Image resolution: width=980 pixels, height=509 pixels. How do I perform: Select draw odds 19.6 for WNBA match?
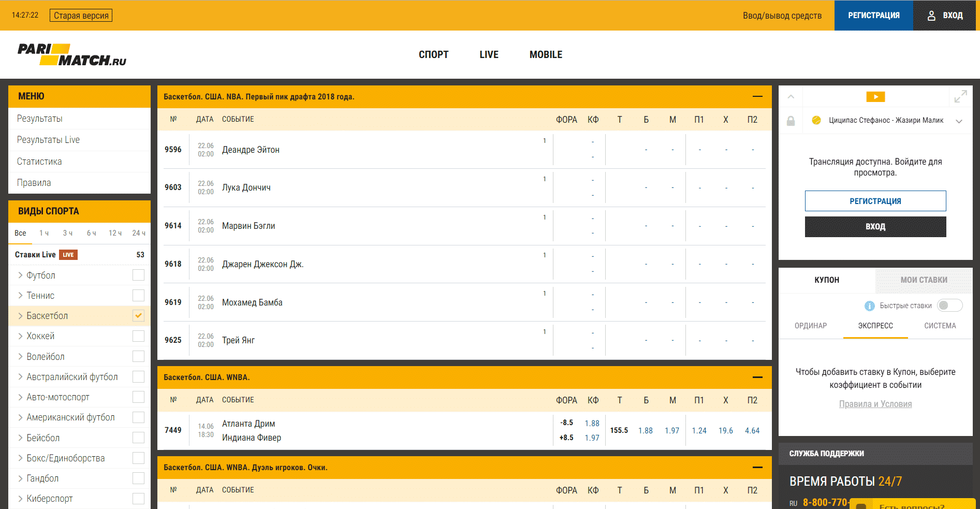(x=725, y=431)
